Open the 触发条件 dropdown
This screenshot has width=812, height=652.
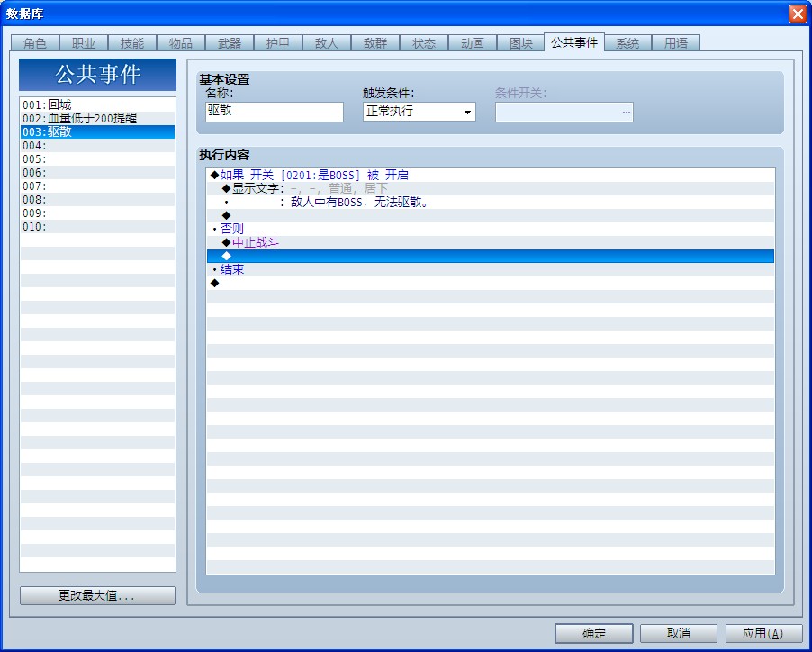(x=419, y=112)
